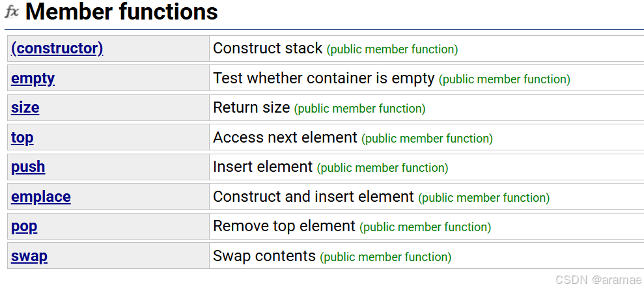Open the (constructor) link
Screen dimensions: 644x291
click(x=57, y=48)
